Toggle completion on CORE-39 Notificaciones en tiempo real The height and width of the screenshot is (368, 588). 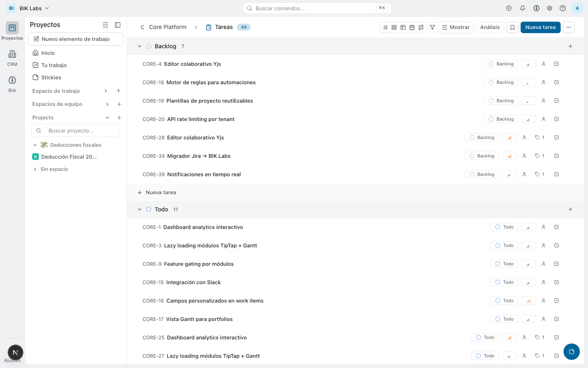click(x=557, y=174)
